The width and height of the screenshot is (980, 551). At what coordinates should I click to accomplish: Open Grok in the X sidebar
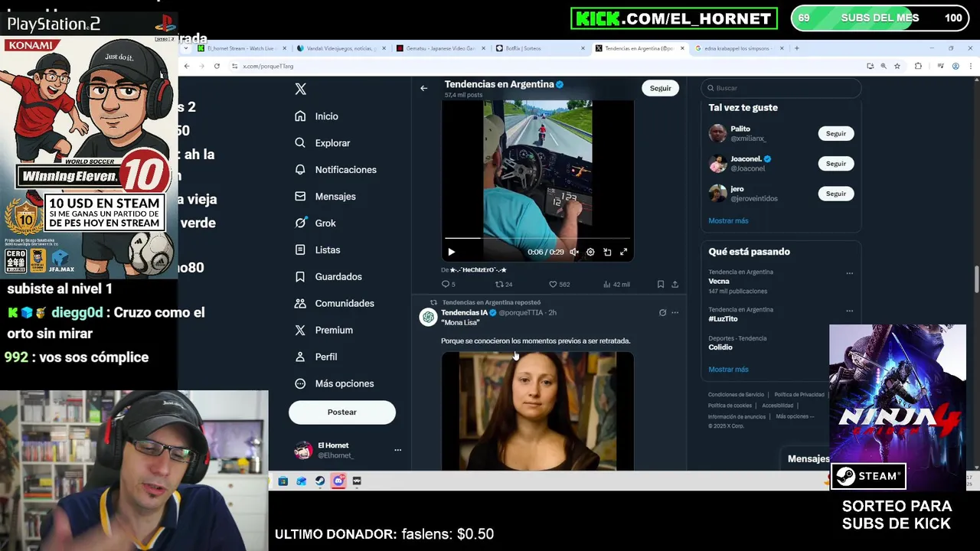pyautogui.click(x=315, y=223)
